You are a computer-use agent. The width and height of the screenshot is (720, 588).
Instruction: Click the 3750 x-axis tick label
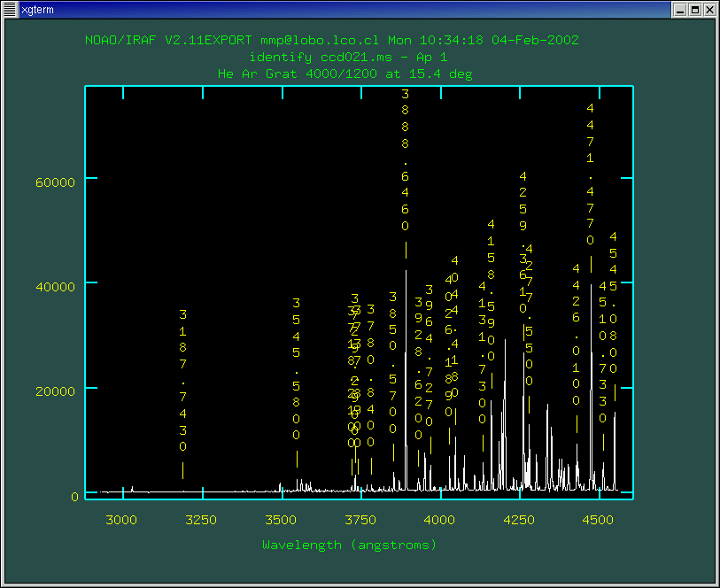coord(360,520)
